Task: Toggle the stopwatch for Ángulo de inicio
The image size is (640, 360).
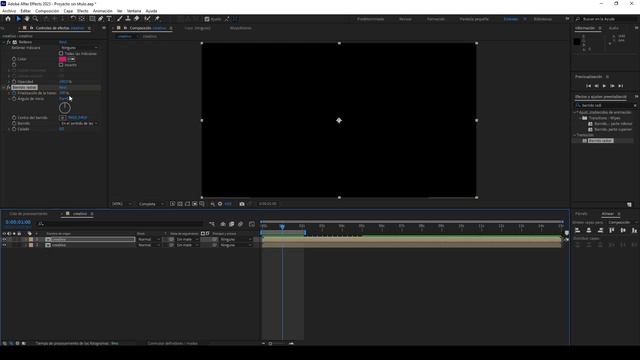Action: [14, 99]
